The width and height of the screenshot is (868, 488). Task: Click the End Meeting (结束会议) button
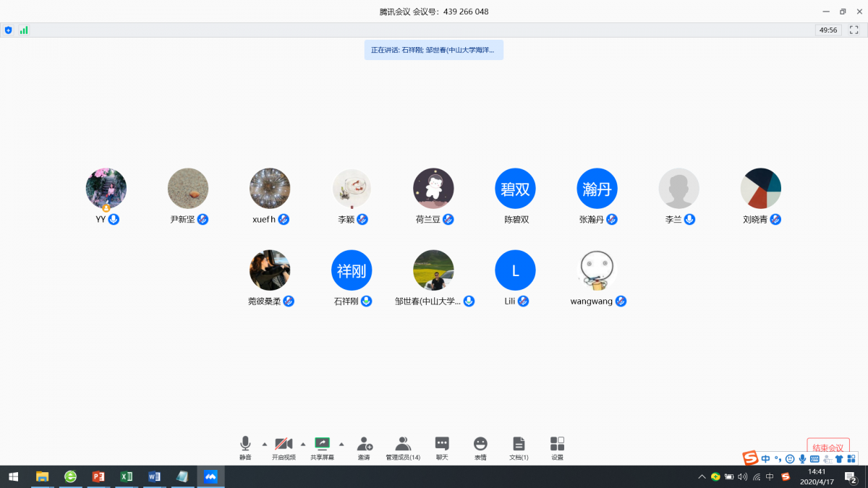[828, 447]
